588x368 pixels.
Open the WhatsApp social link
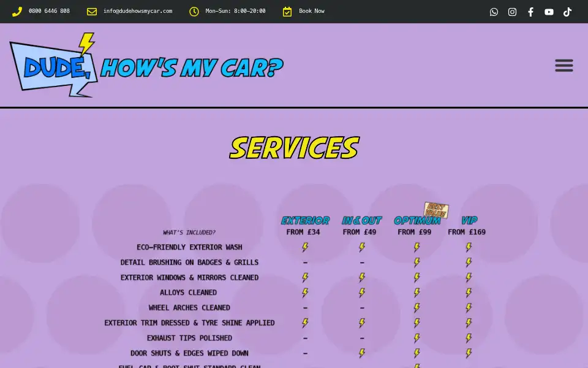pos(494,12)
